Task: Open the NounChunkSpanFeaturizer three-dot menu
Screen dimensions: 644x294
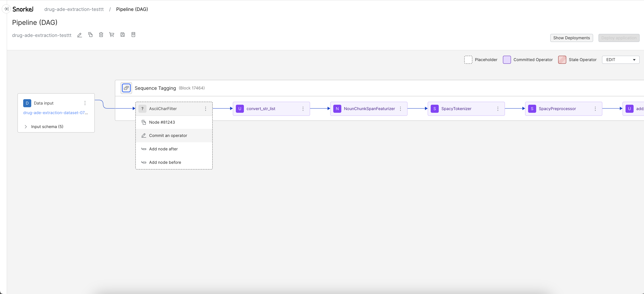Action: pos(400,109)
